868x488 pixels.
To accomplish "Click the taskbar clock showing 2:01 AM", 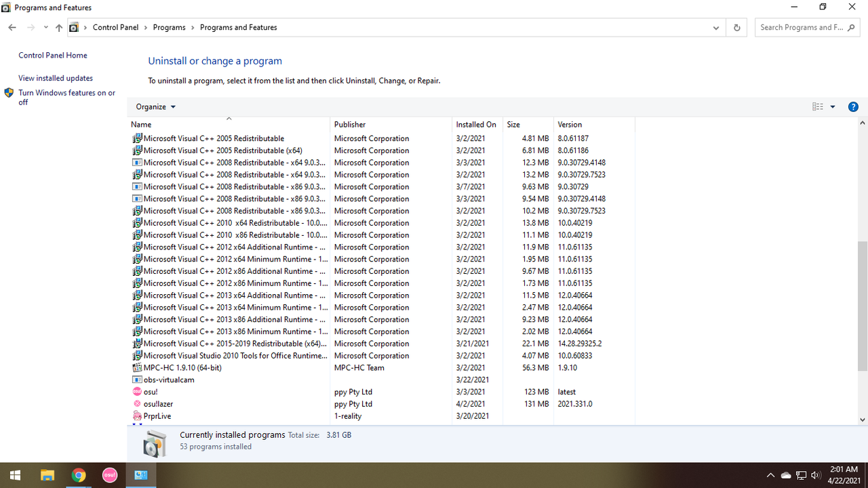I will 844,475.
